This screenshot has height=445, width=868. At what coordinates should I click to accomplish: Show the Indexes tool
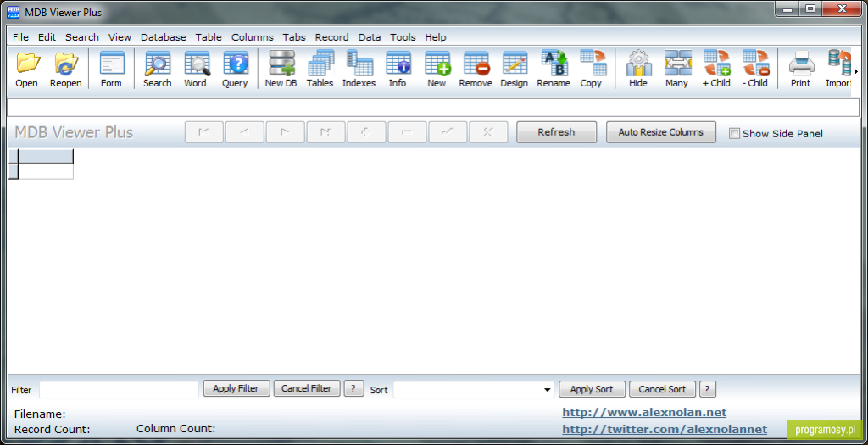[x=359, y=69]
